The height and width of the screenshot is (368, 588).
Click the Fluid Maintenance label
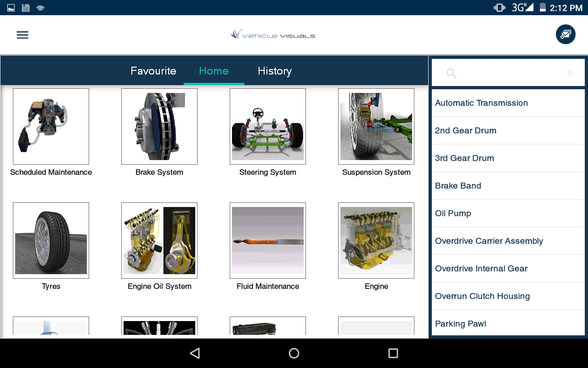point(268,286)
